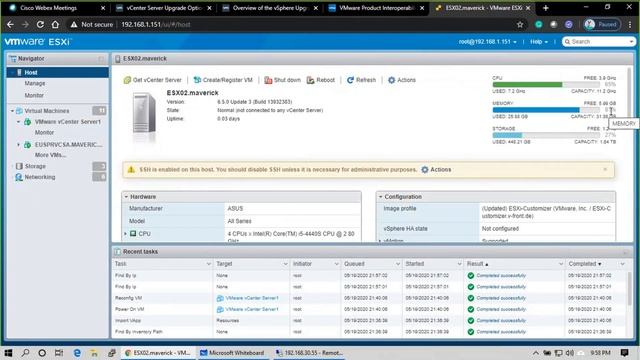This screenshot has height=360, width=640.
Task: Open Networking in the Navigator
Action: click(x=40, y=177)
